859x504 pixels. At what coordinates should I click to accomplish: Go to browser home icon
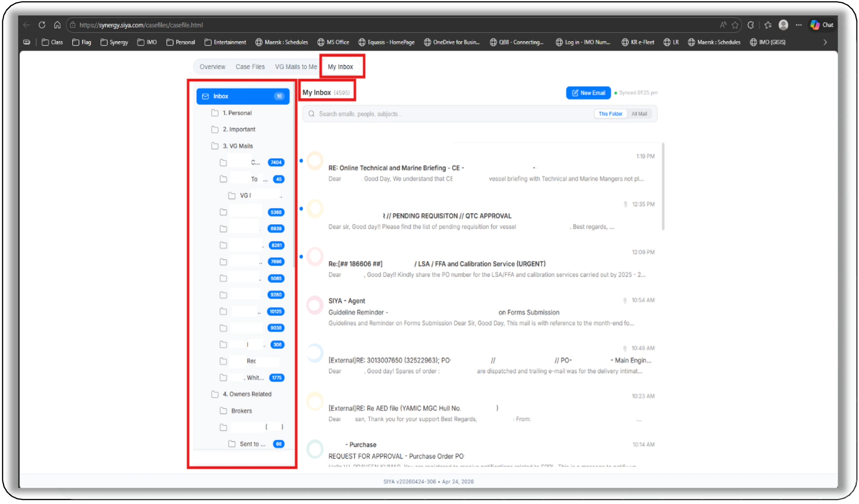tap(57, 25)
